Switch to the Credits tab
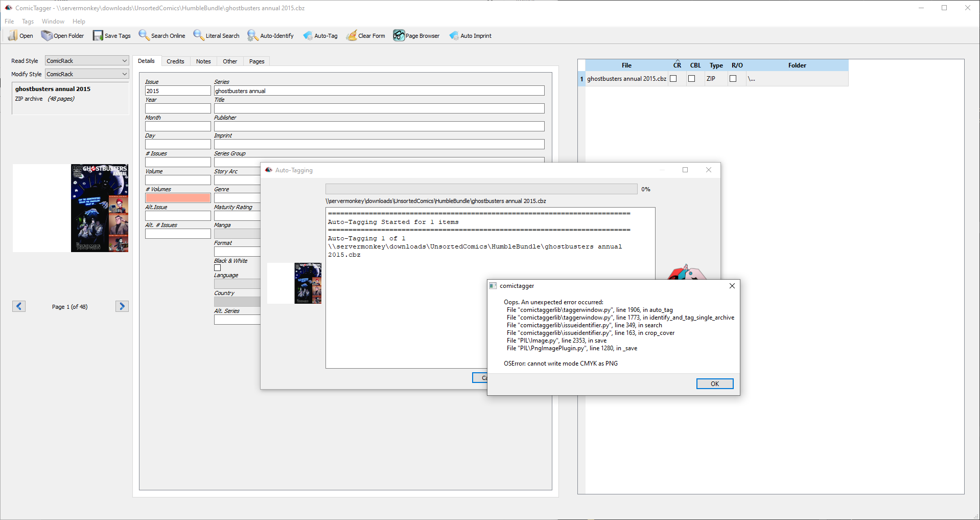The image size is (980, 520). (175, 61)
